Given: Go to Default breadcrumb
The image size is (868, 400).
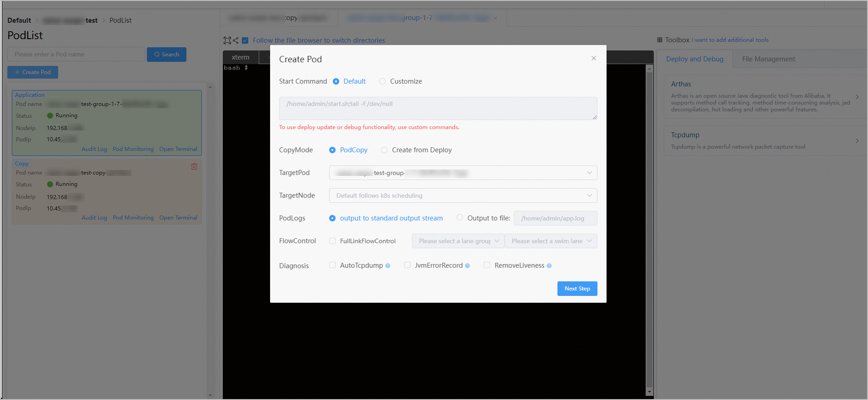Looking at the screenshot, I should [x=19, y=20].
